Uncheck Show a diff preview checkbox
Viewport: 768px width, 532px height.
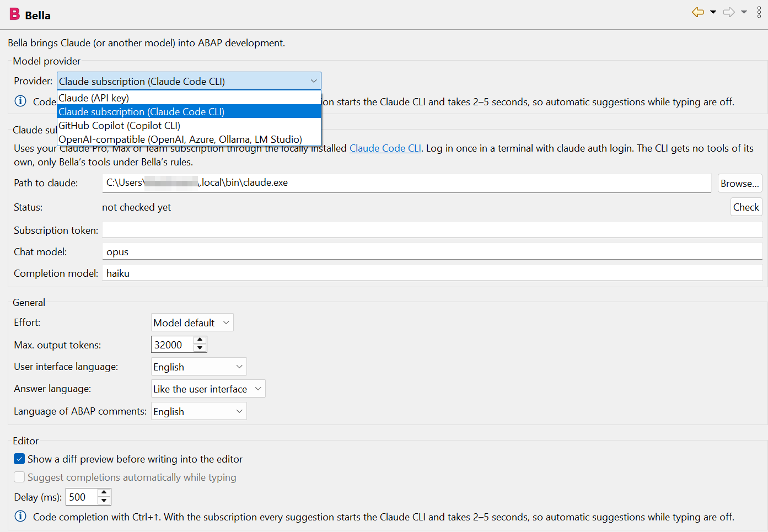point(19,459)
